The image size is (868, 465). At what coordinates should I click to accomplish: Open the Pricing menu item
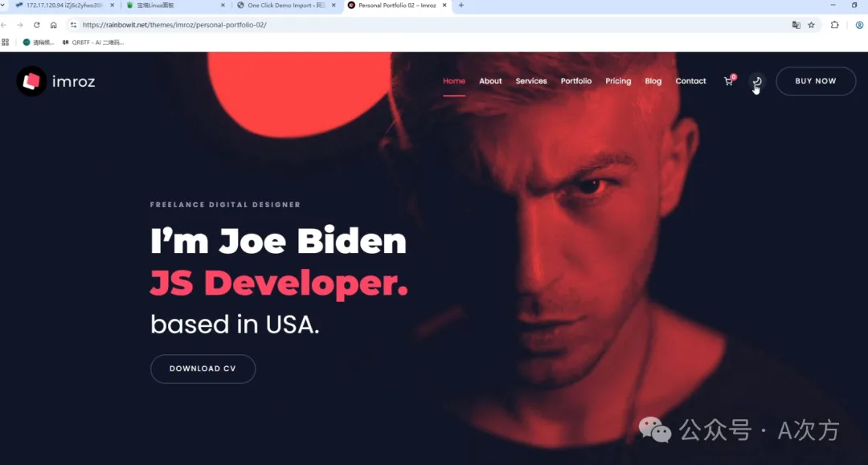point(618,81)
